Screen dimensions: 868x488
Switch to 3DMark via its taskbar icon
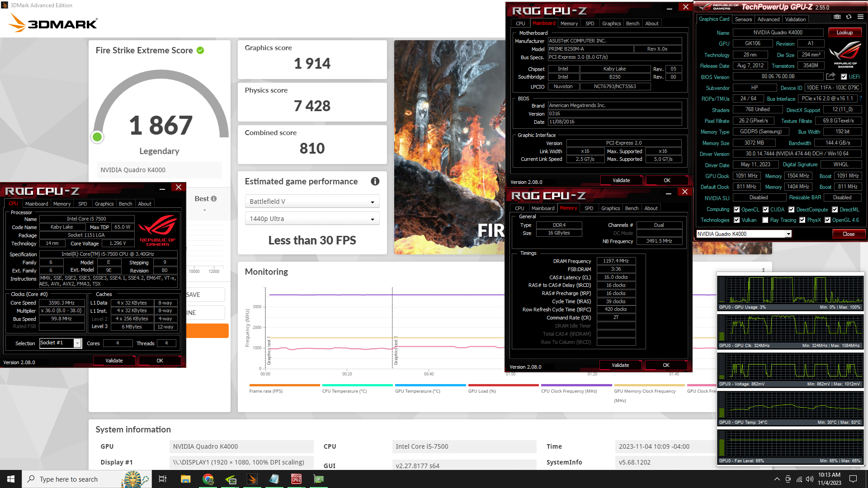tap(252, 479)
